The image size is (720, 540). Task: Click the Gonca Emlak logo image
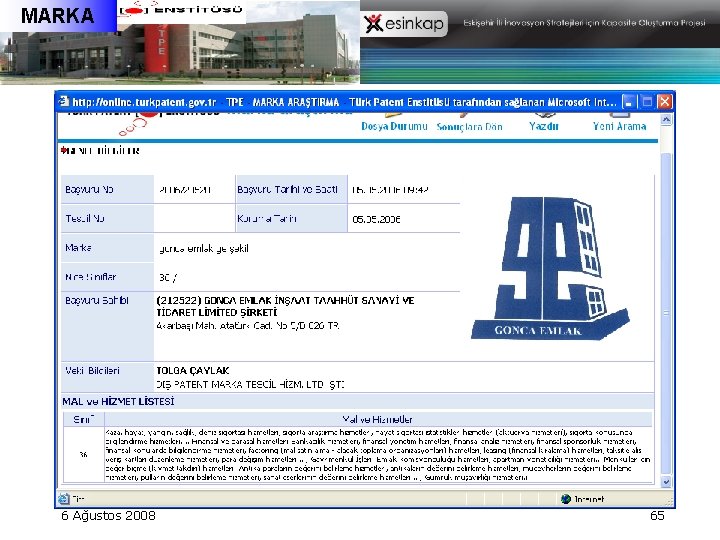[x=550, y=268]
